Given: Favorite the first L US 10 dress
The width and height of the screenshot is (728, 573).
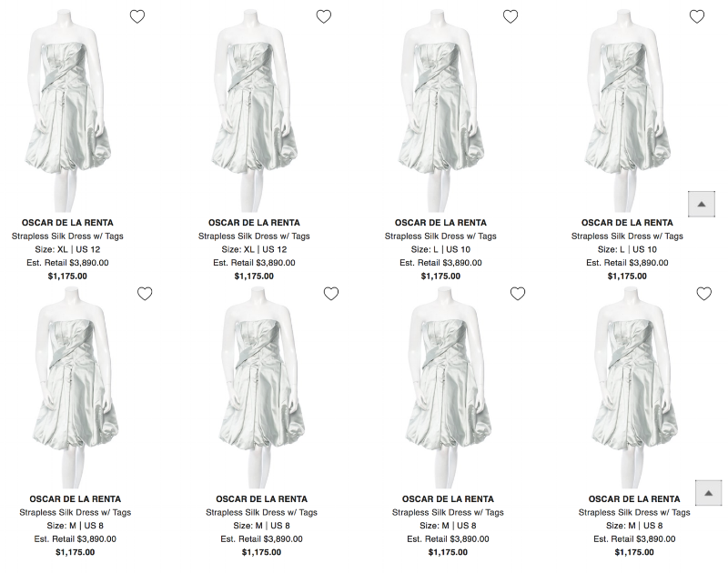Looking at the screenshot, I should point(511,16).
